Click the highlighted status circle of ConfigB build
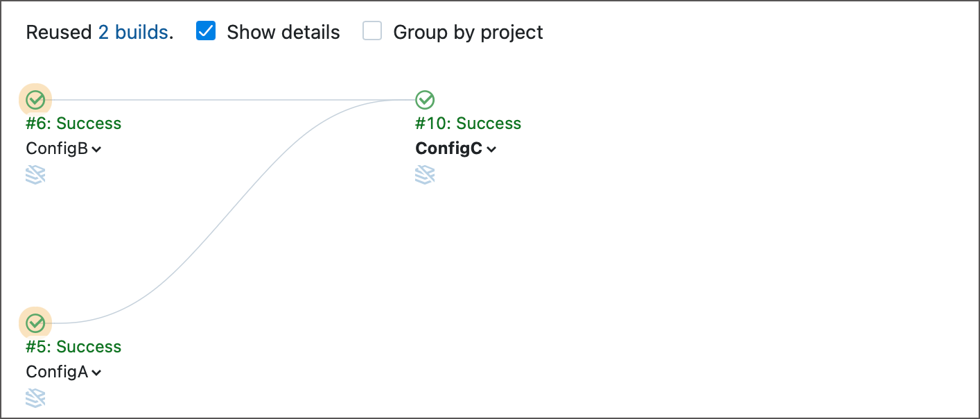The height and width of the screenshot is (419, 980). coord(35,99)
